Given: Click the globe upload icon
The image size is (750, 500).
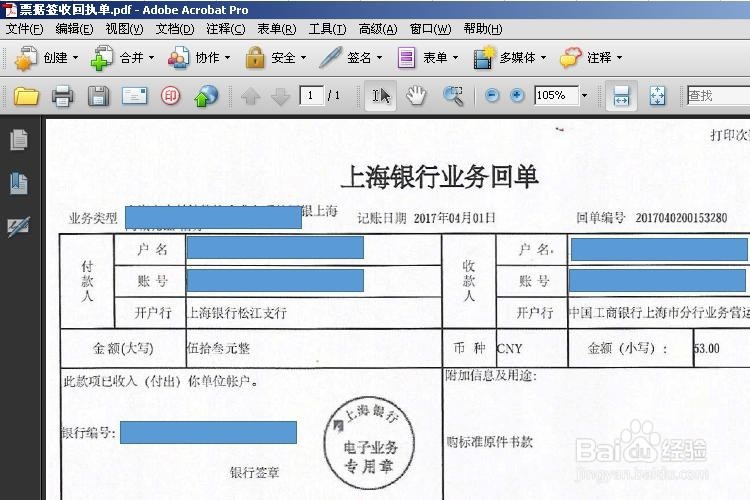Looking at the screenshot, I should (206, 96).
